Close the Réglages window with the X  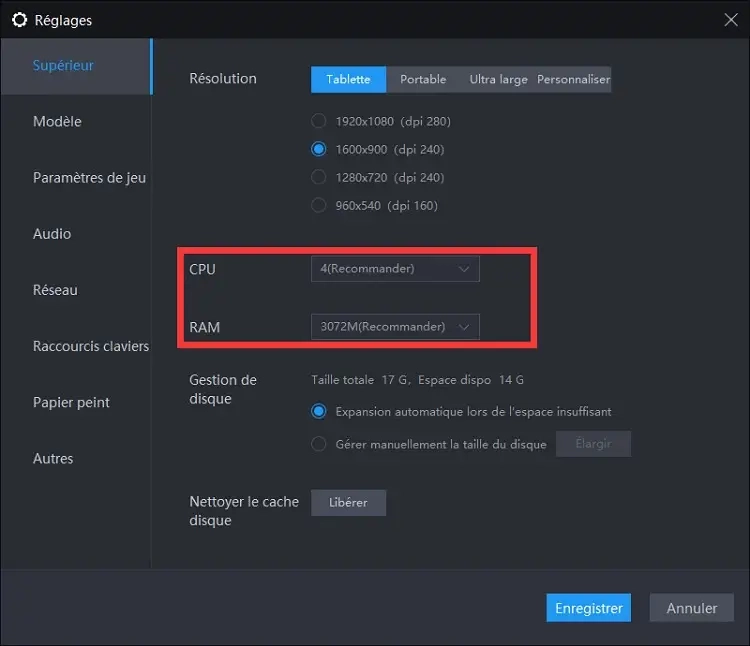click(731, 18)
